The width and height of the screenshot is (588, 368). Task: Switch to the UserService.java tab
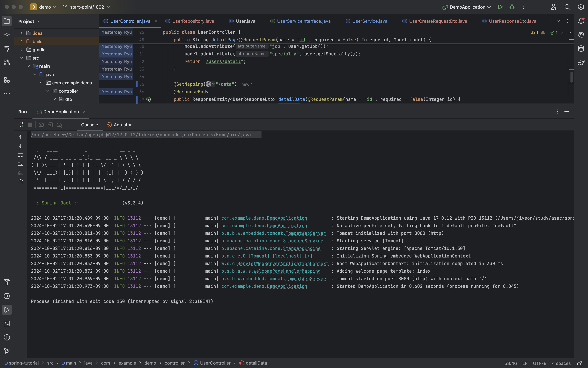369,21
